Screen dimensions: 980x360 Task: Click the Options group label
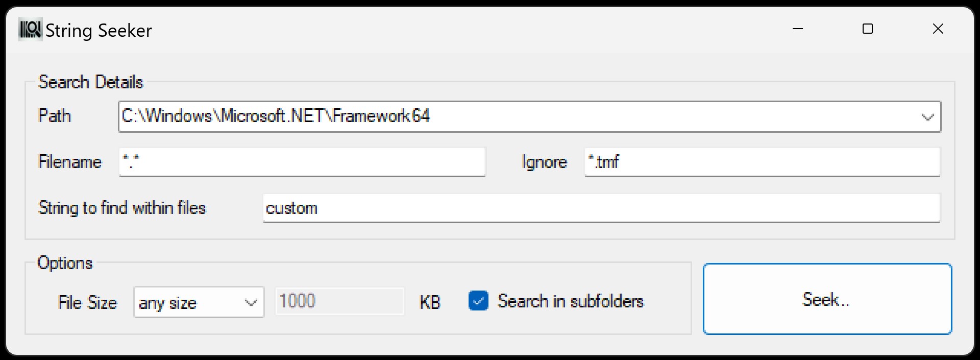click(x=65, y=263)
